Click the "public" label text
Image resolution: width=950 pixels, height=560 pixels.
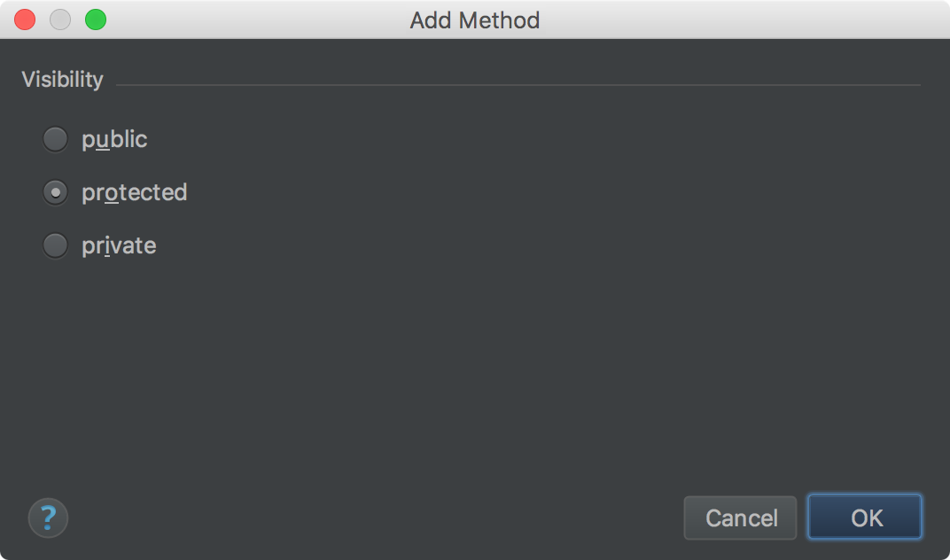[114, 140]
